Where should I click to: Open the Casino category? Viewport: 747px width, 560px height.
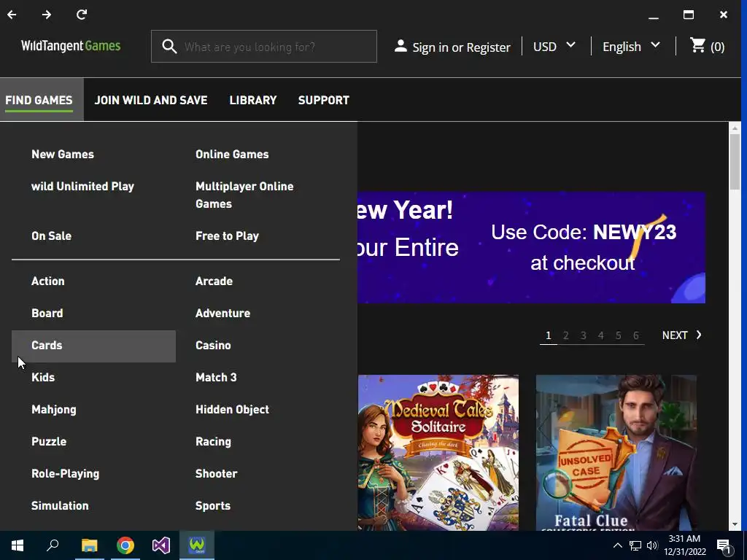coord(213,345)
